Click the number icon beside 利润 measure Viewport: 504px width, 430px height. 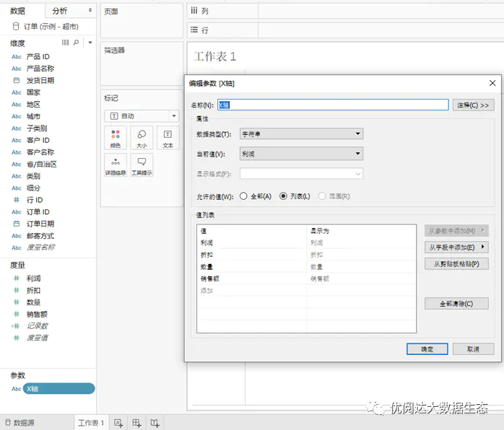tap(17, 278)
